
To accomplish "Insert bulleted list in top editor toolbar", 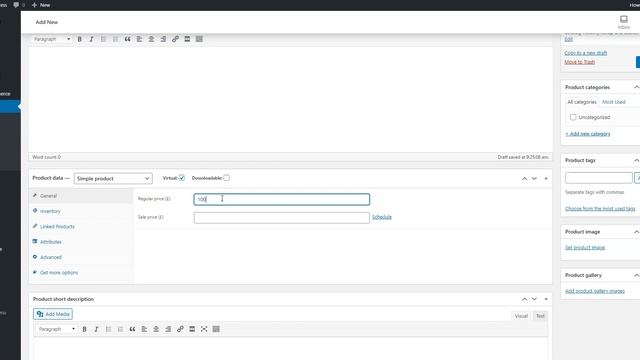I will pos(103,39).
